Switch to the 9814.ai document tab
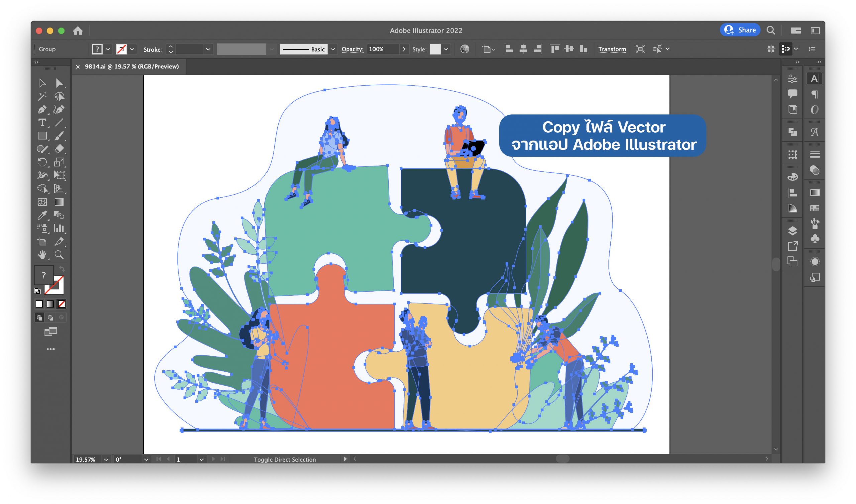856x504 pixels. [x=131, y=66]
